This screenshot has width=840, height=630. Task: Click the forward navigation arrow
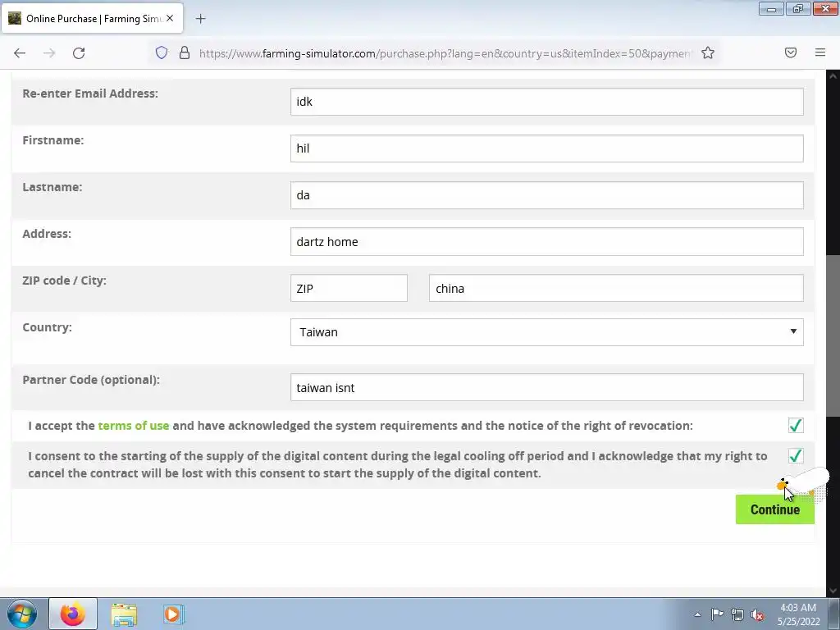point(49,53)
